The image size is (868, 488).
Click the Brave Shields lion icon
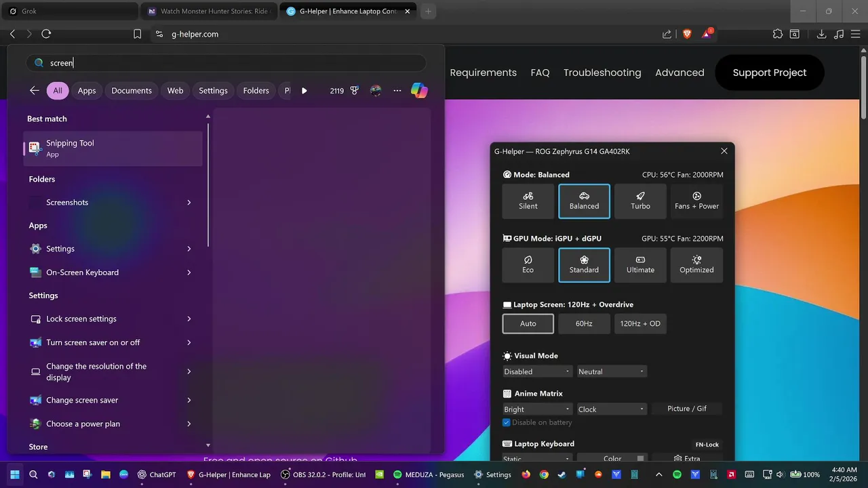[x=687, y=34]
